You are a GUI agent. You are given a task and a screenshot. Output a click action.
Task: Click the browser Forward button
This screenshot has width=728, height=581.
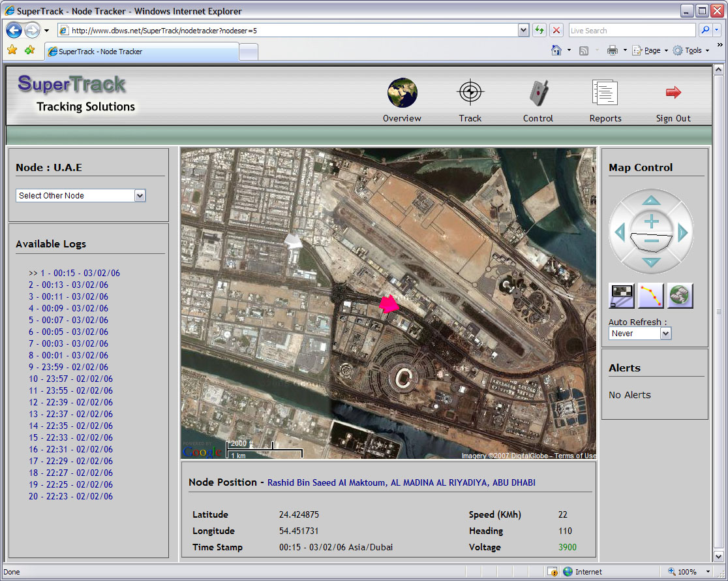click(32, 31)
